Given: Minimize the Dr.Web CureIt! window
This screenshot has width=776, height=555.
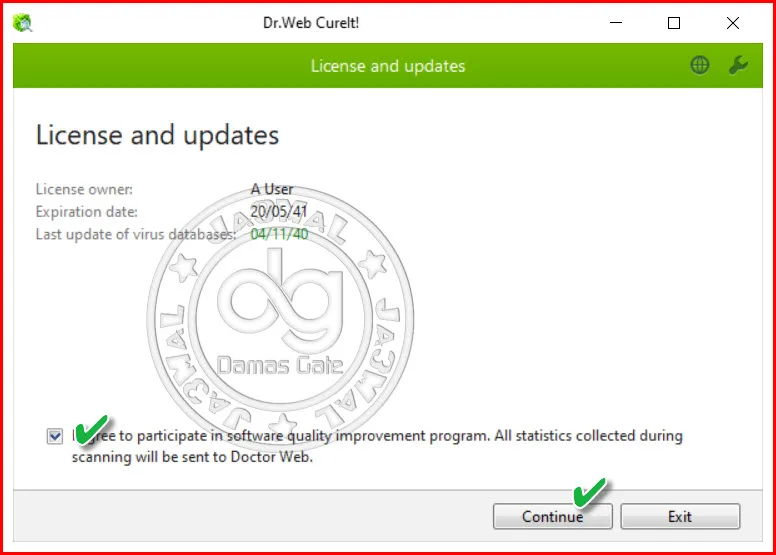Looking at the screenshot, I should 616,23.
